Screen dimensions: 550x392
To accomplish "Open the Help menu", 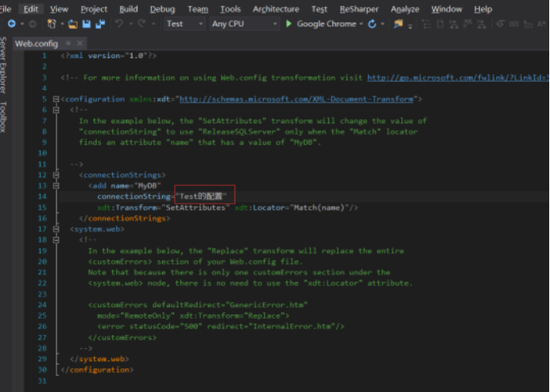I will pyautogui.click(x=483, y=9).
